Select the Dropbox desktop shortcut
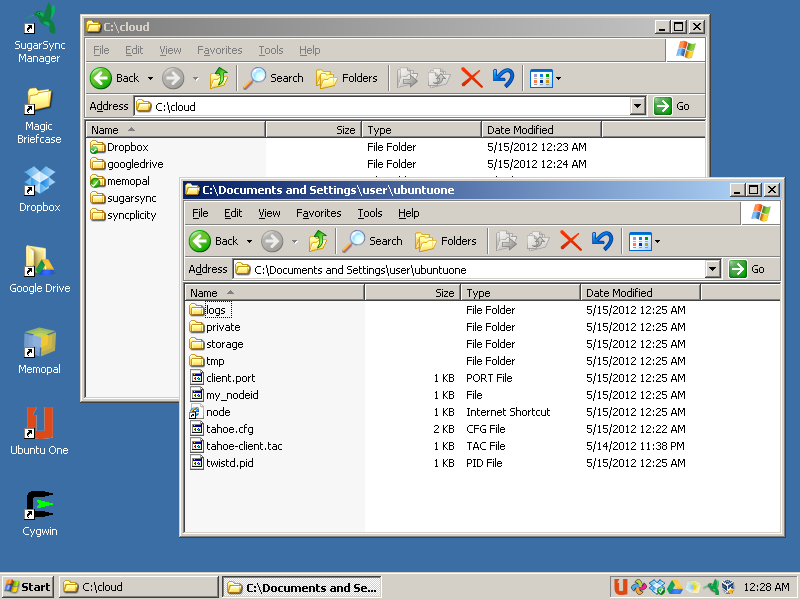 (x=39, y=190)
